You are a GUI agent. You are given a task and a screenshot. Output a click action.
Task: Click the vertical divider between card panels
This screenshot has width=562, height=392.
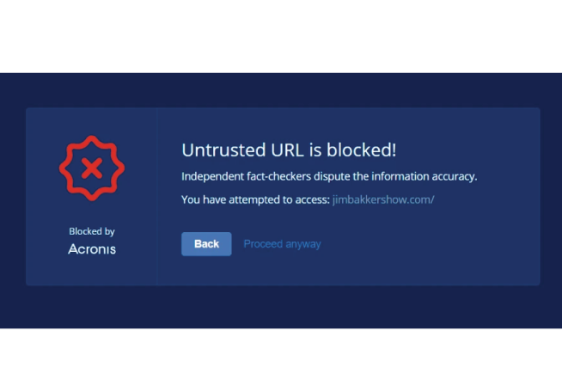point(156,197)
